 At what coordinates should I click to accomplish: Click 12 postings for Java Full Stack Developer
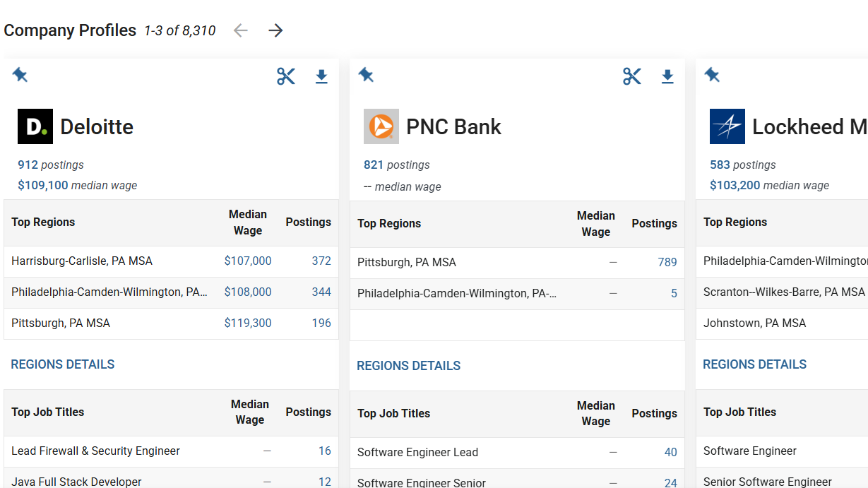325,482
